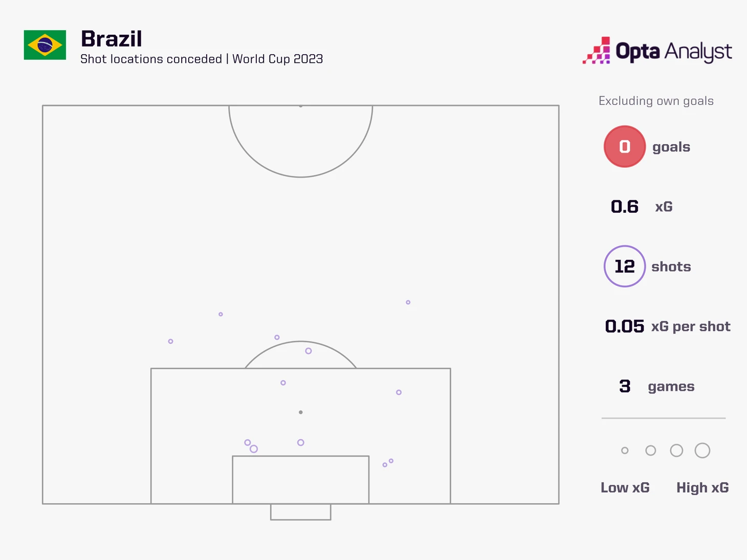Click the Excluding own goals label
This screenshot has width=747, height=560.
[656, 101]
